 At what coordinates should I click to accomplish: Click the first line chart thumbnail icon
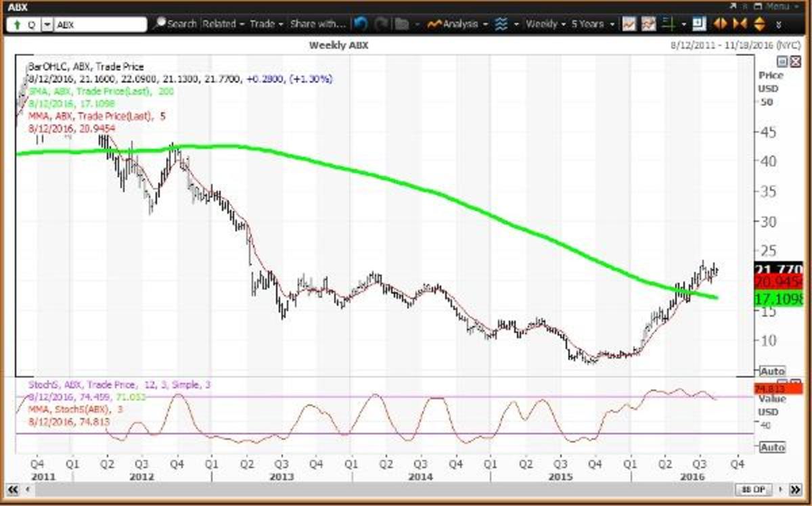[x=629, y=24]
